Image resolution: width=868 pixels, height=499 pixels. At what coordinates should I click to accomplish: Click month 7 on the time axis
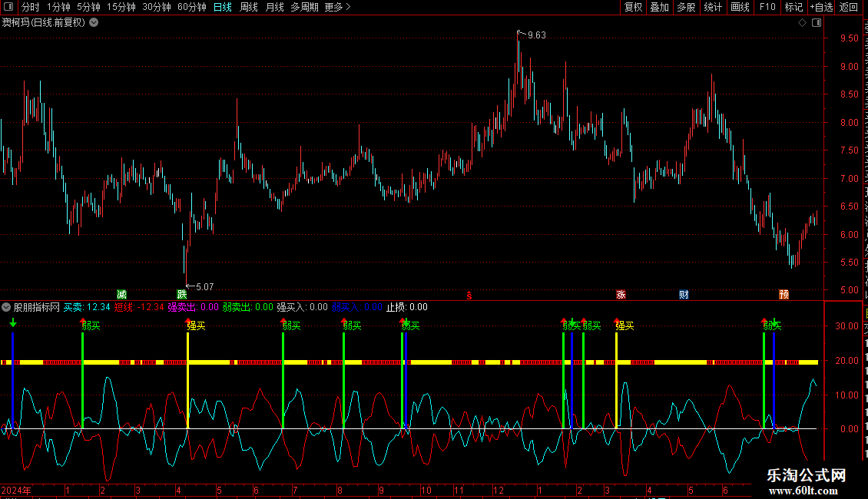[295, 490]
